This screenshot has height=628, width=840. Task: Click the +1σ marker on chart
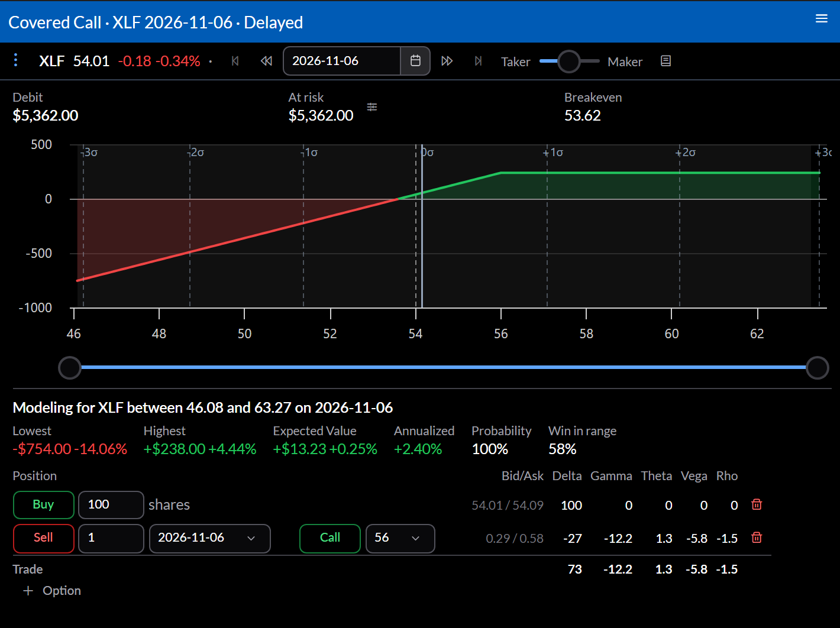click(553, 153)
